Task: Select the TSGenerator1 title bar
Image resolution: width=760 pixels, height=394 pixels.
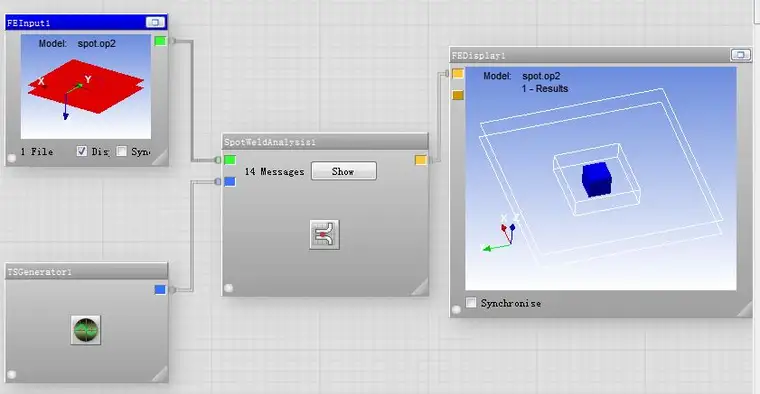Action: [86, 271]
